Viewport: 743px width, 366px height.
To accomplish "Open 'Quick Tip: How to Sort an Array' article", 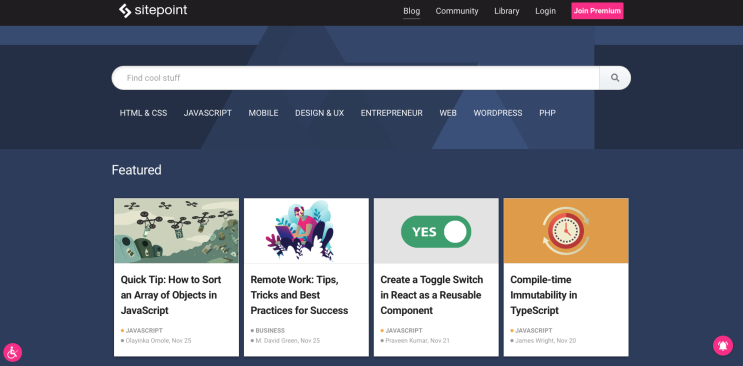I will pos(171,295).
